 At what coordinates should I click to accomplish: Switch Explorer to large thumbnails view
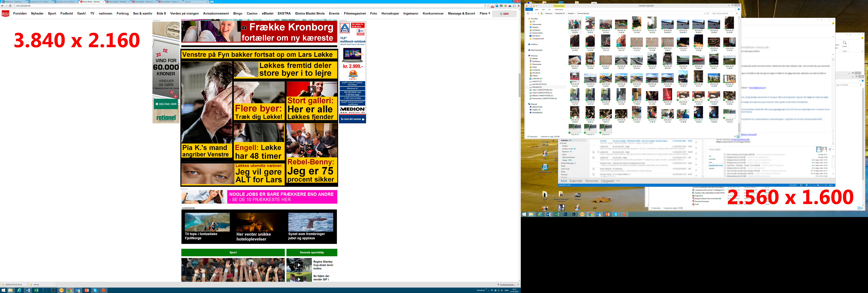pos(738,137)
